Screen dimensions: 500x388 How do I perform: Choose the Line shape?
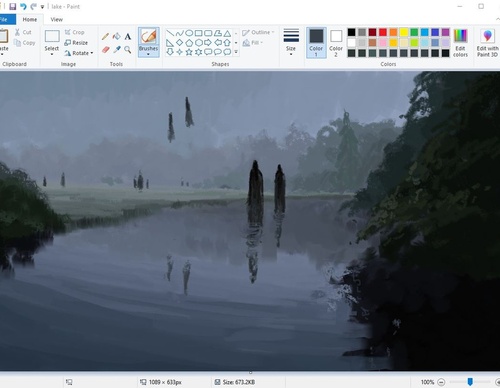170,33
